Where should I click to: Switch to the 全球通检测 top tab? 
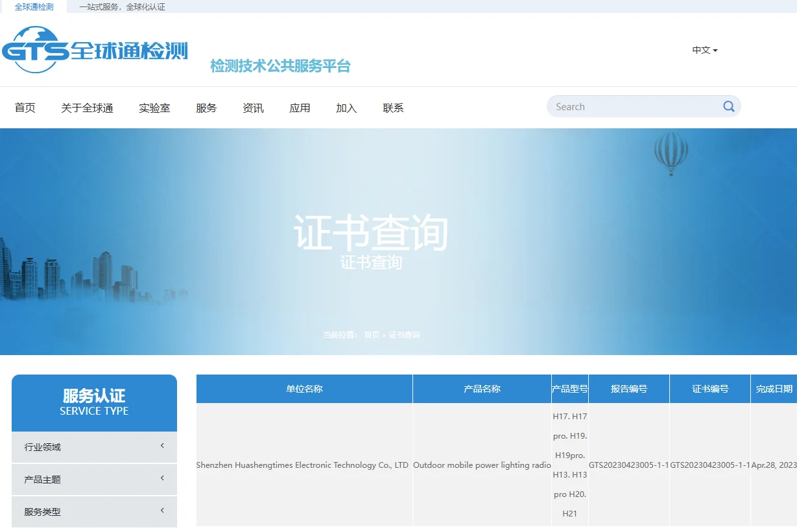pos(34,7)
